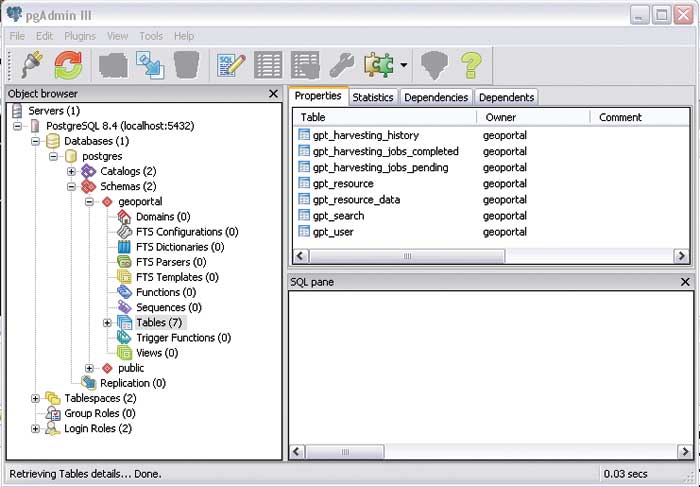The width and height of the screenshot is (700, 487).
Task: Sort by the Table column header
Action: [385, 117]
